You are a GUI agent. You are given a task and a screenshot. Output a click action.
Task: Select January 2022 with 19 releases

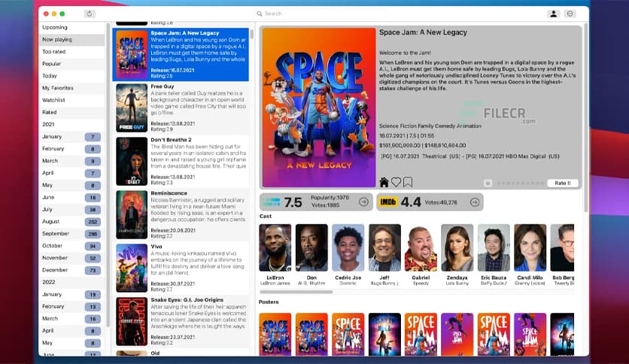(71, 294)
